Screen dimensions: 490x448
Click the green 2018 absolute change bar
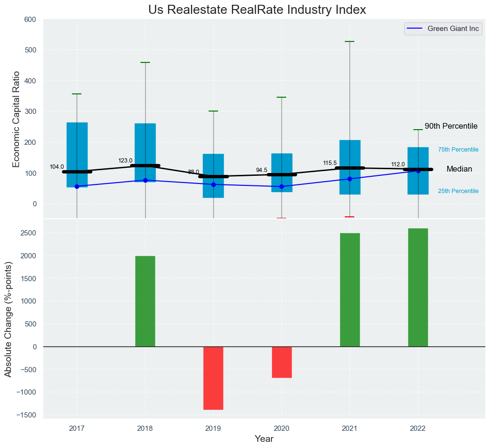(x=145, y=301)
